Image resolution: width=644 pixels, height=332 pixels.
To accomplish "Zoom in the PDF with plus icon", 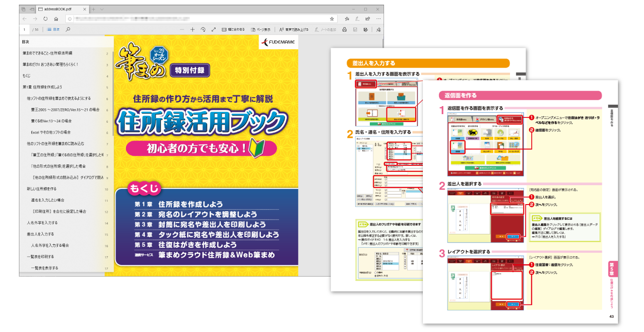I will tap(192, 29).
